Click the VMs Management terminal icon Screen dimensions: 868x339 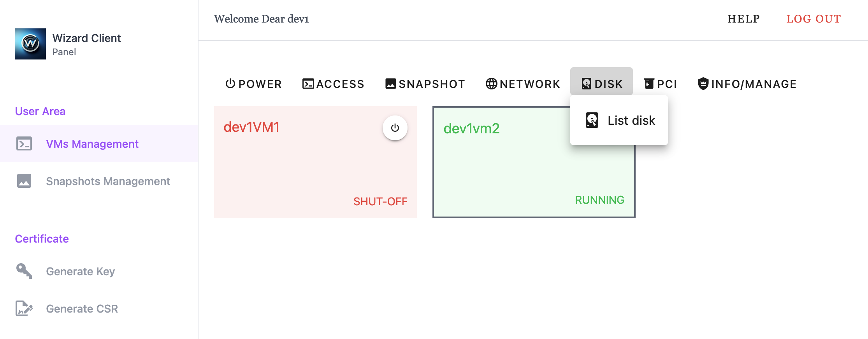pos(24,144)
